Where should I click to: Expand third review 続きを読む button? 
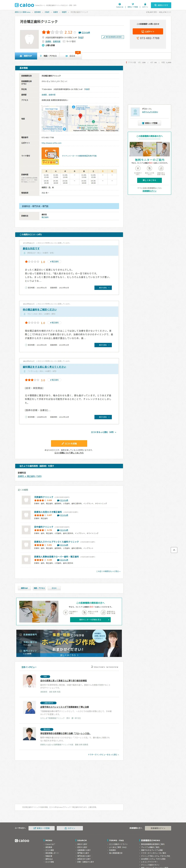pyautogui.click(x=103, y=417)
